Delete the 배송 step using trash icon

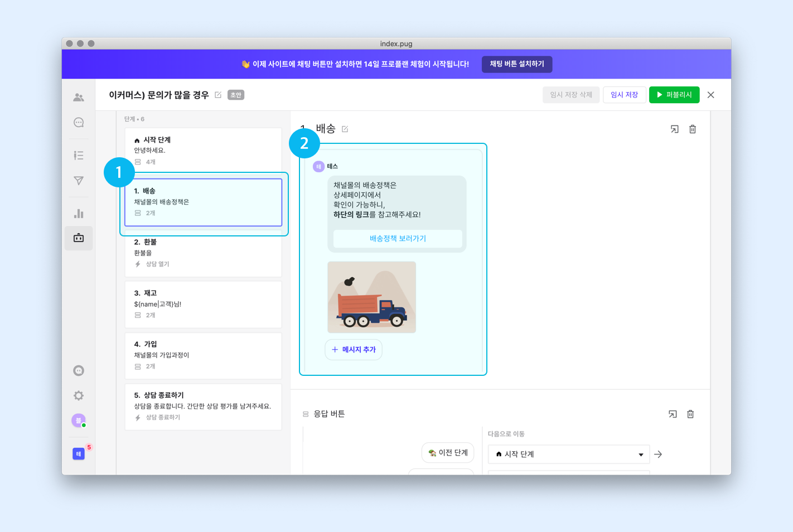pyautogui.click(x=692, y=129)
